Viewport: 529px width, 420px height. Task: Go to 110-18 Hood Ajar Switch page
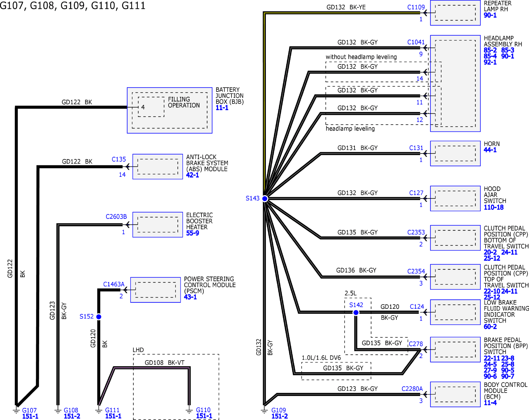pos(493,207)
